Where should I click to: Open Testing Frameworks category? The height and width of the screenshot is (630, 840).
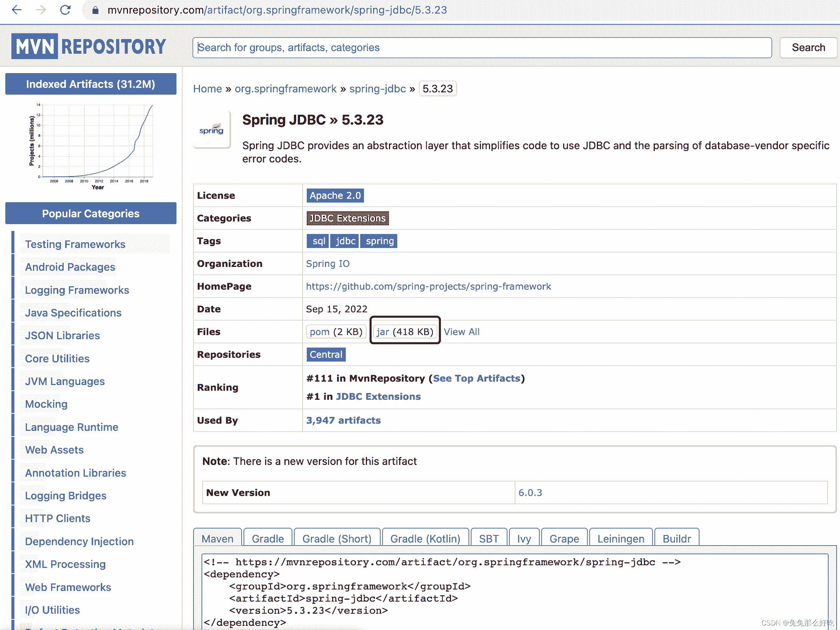click(75, 244)
